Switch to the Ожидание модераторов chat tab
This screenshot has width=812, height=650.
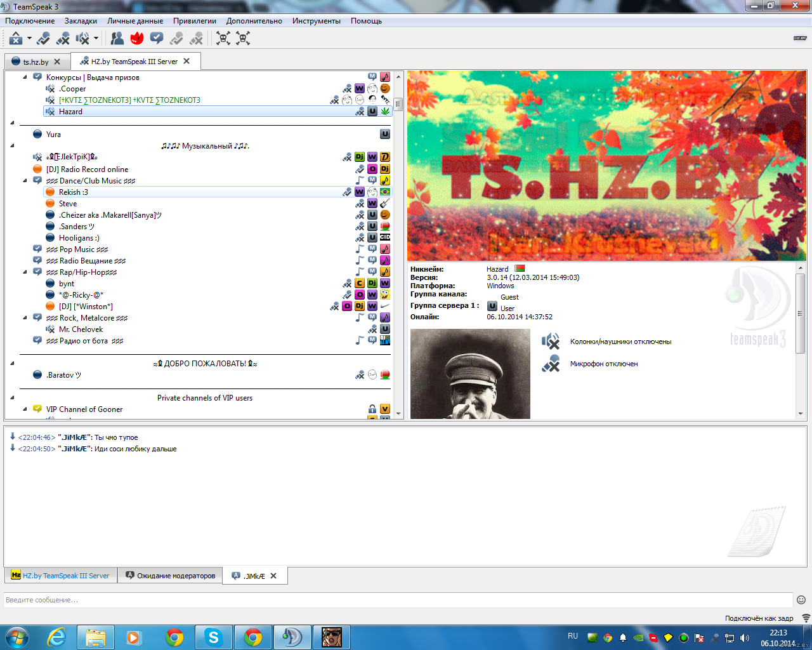point(170,576)
